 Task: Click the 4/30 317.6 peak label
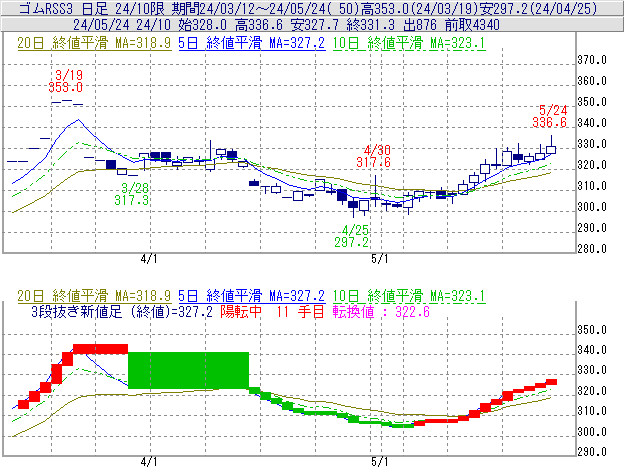coord(374,156)
